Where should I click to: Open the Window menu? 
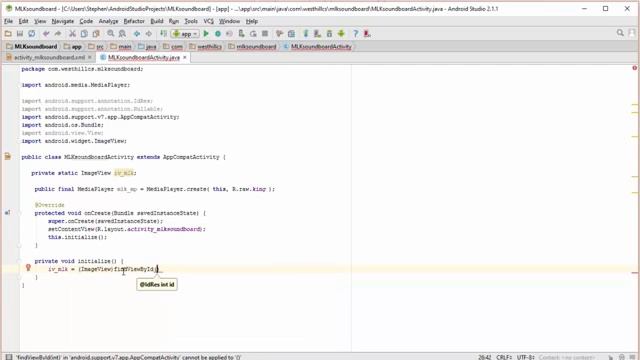[x=229, y=21]
